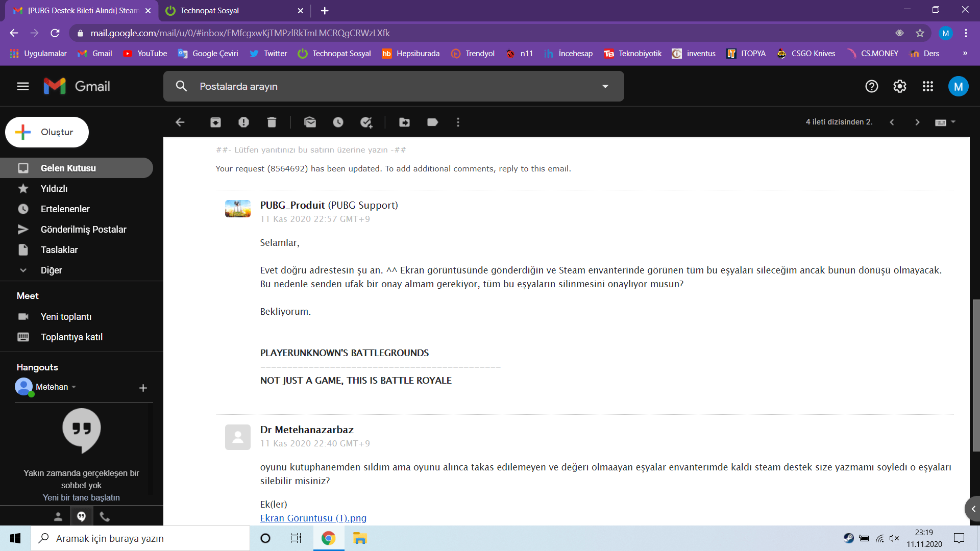Click the Oluştur compose button

click(47, 132)
